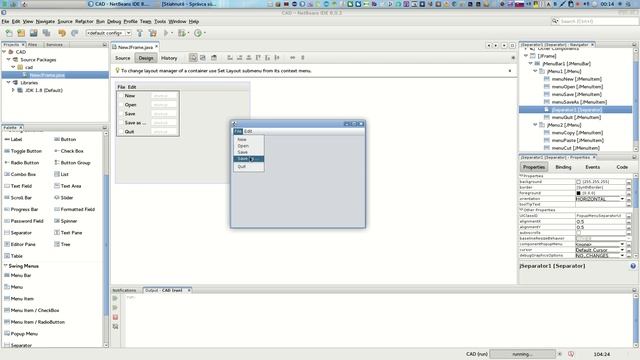Viewport: 640px width, 360px height.
Task: Switch to the History view
Action: click(x=169, y=58)
